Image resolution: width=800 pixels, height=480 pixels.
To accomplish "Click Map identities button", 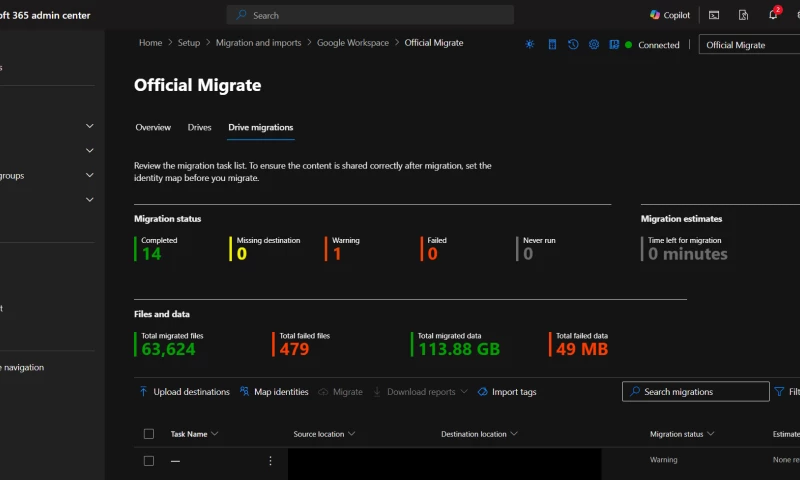I will (x=274, y=392).
